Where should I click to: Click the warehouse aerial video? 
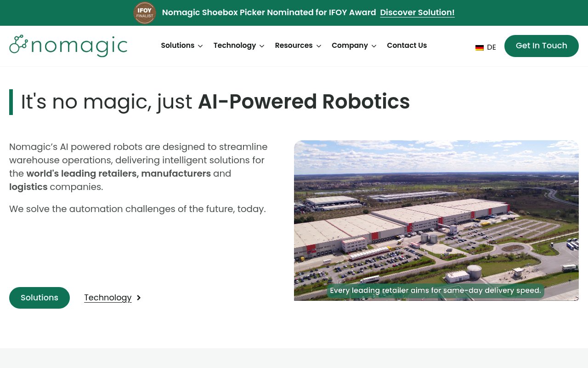pos(436,220)
